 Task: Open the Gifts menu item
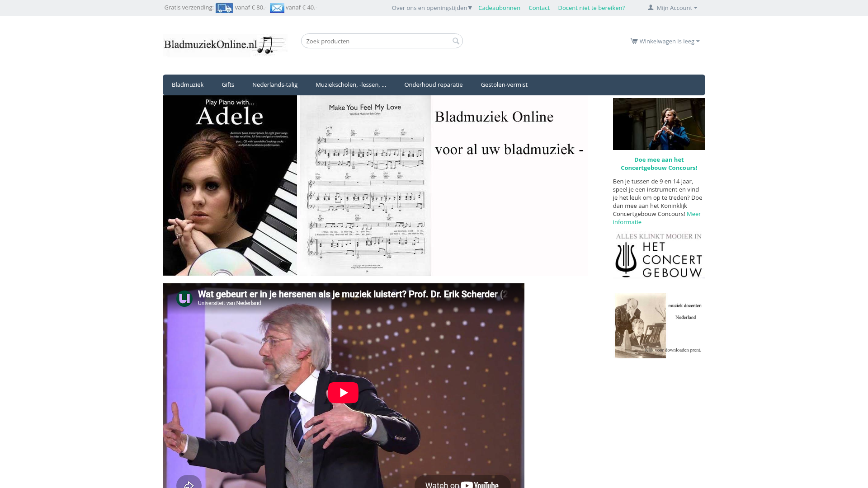coord(228,84)
